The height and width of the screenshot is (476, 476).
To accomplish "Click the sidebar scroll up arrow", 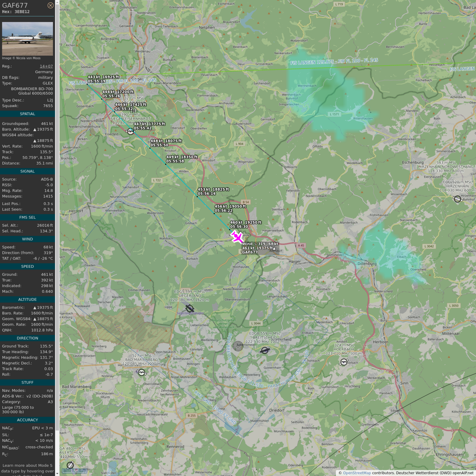I will pos(57,2).
